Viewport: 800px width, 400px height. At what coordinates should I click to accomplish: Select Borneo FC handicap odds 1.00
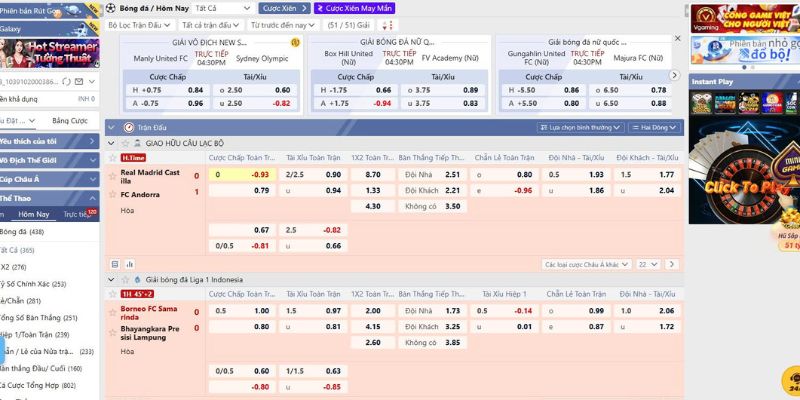click(x=242, y=311)
